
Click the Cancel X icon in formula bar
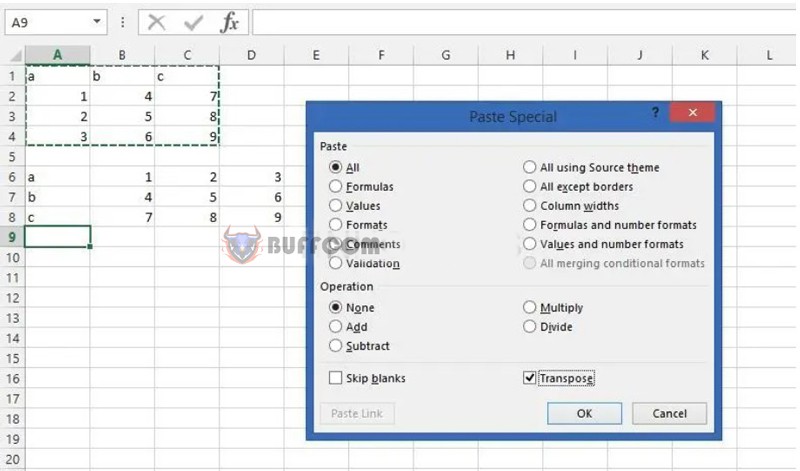click(x=156, y=22)
